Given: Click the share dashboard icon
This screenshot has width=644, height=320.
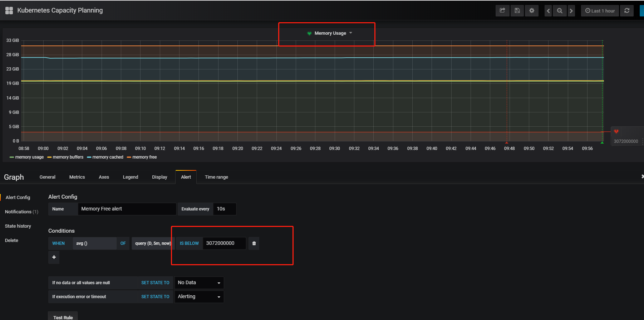Looking at the screenshot, I should [x=502, y=11].
